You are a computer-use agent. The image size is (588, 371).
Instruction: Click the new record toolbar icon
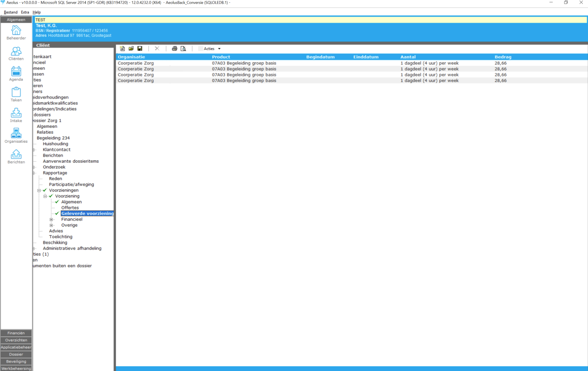(122, 49)
